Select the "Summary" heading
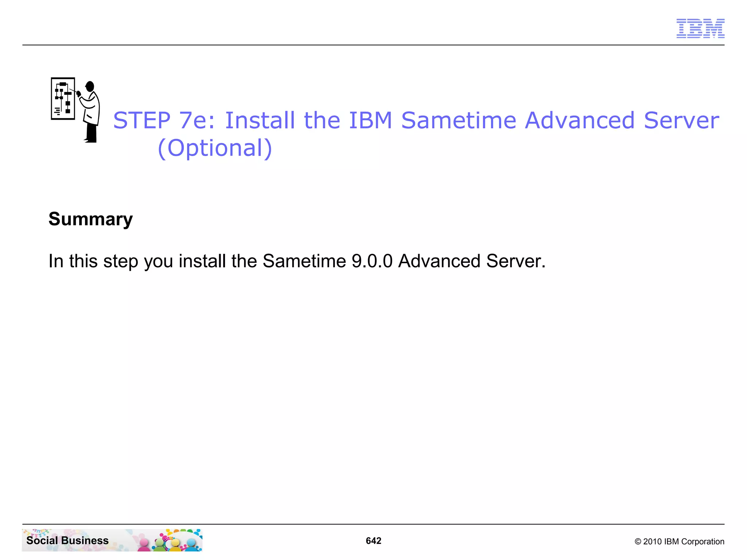This screenshot has width=747, height=560. pyautogui.click(x=90, y=219)
